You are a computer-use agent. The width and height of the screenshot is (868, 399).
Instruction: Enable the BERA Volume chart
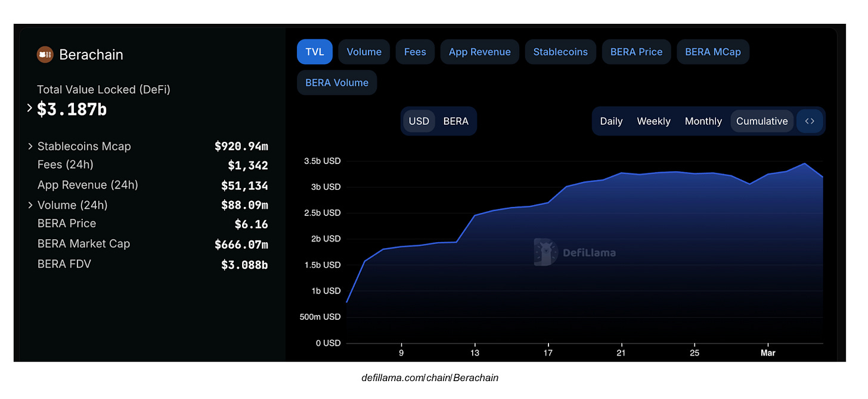coord(337,83)
